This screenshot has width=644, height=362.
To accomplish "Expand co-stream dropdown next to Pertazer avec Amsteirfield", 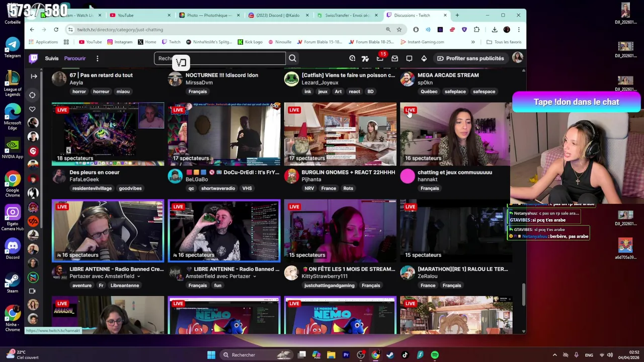I will click(139, 277).
